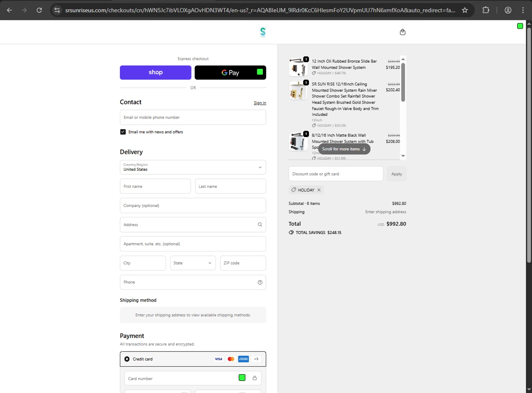The width and height of the screenshot is (532, 393).
Task: Click the First name field
Action: coord(155,186)
